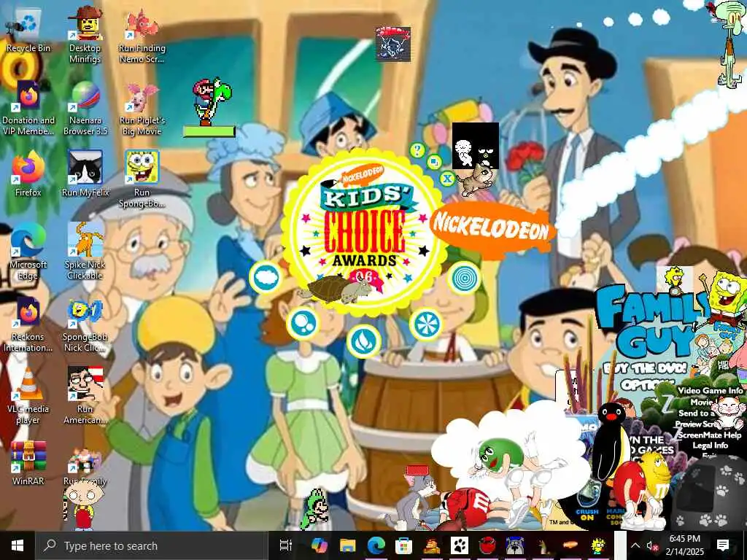Launch the Run Finding Nemo Scr... shortcut
747x560 pixels.
tap(142, 36)
